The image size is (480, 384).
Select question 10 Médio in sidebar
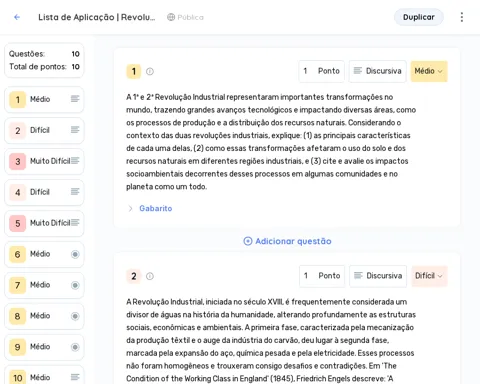[44, 376]
